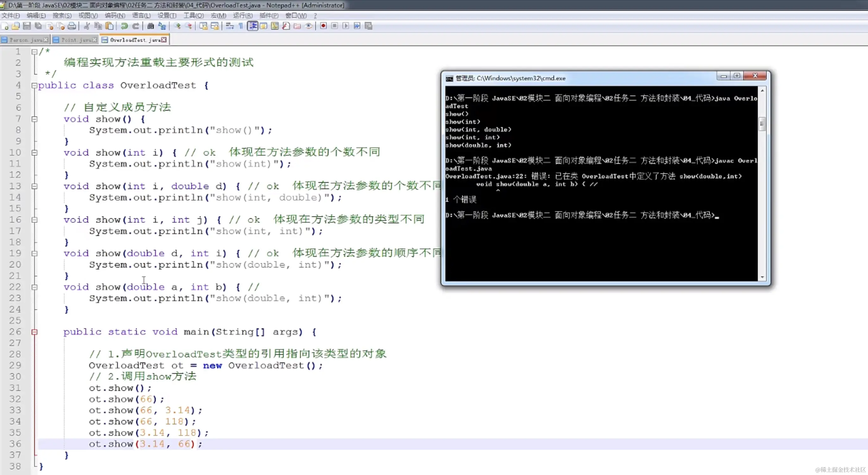This screenshot has height=475, width=868.
Task: Open a file using the Open folder icon
Action: [15, 26]
